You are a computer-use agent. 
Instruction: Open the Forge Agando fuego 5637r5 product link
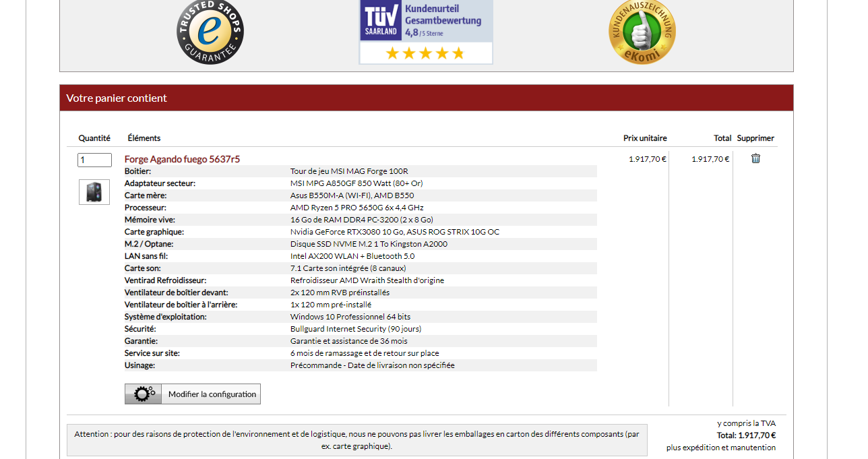[182, 159]
